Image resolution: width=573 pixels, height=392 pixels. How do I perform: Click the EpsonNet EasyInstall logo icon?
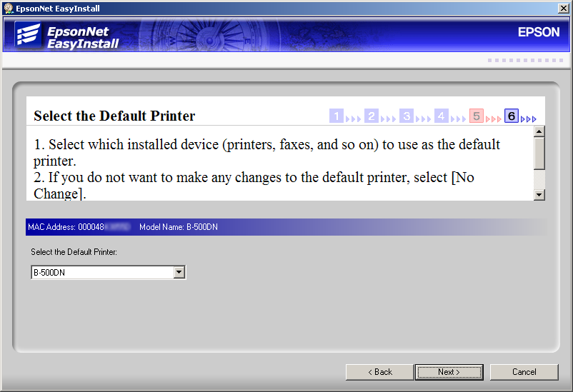click(28, 35)
